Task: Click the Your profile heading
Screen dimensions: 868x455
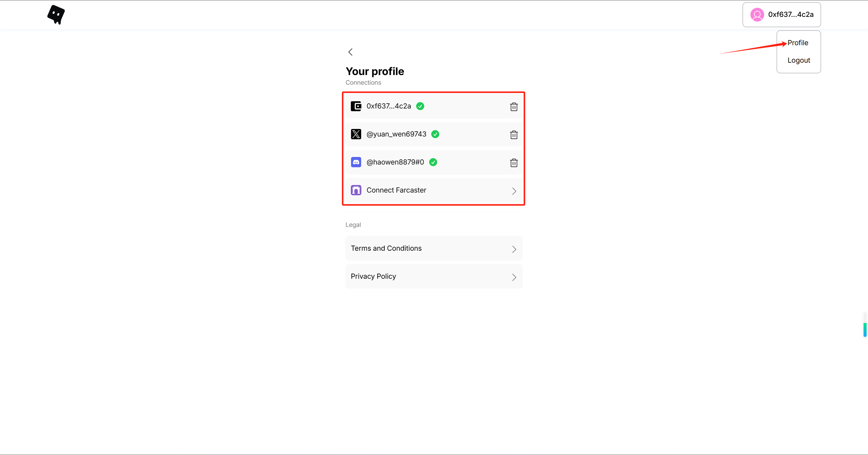Action: (375, 71)
